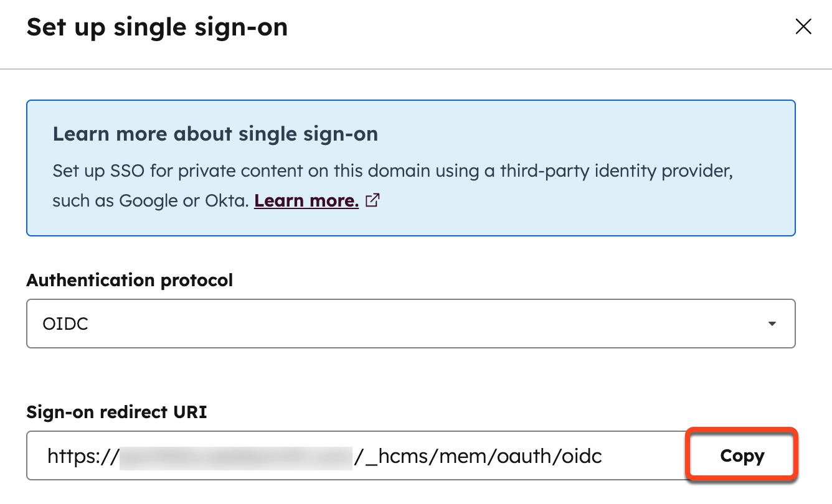Click the blue Learn more about single sign-on banner

(x=411, y=168)
